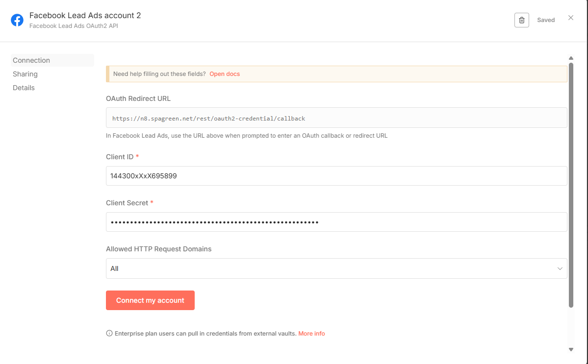
Task: Click the Facebook logo icon
Action: tap(17, 20)
